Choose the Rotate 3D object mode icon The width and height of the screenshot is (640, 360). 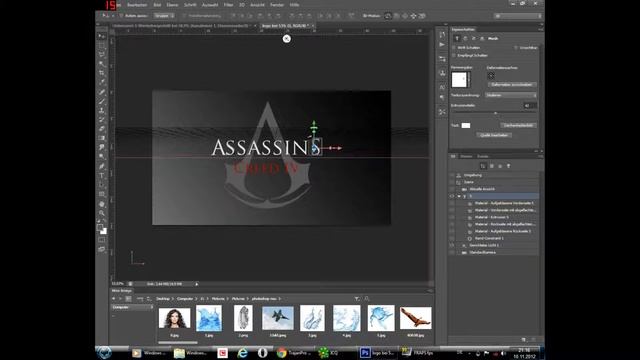point(388,16)
